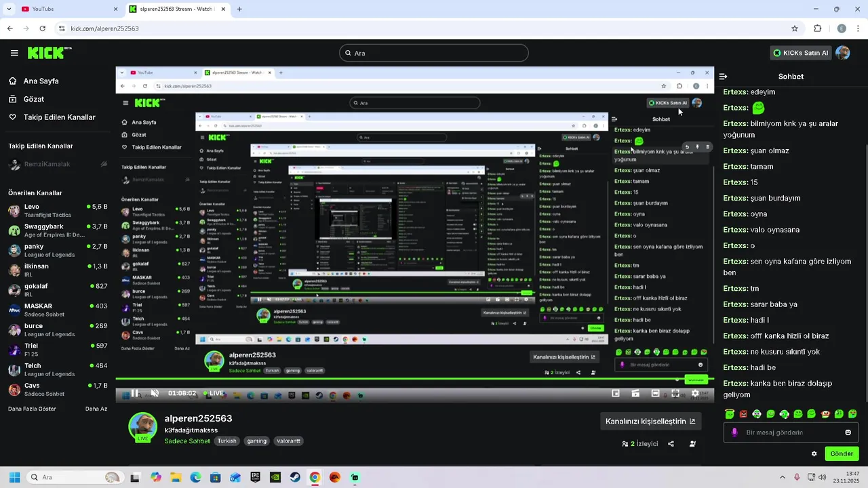Viewport: 868px width, 488px height.
Task: Collapse list with Daha Az
Action: tap(96, 409)
